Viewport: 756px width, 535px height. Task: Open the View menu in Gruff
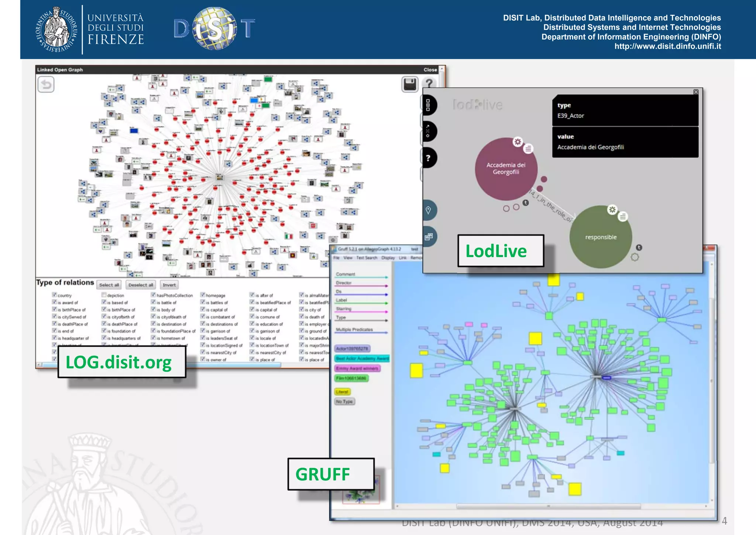tap(348, 258)
